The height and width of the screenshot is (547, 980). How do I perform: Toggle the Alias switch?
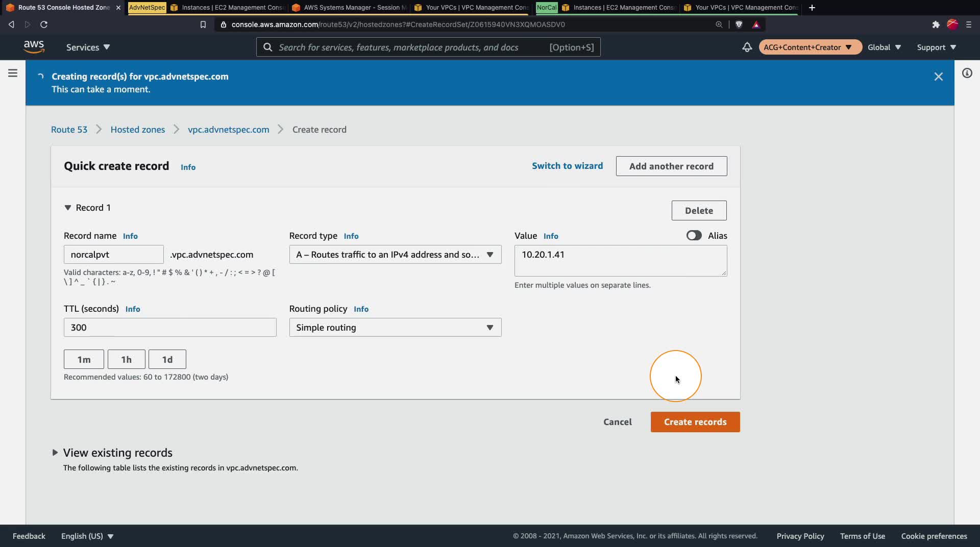[694, 235]
